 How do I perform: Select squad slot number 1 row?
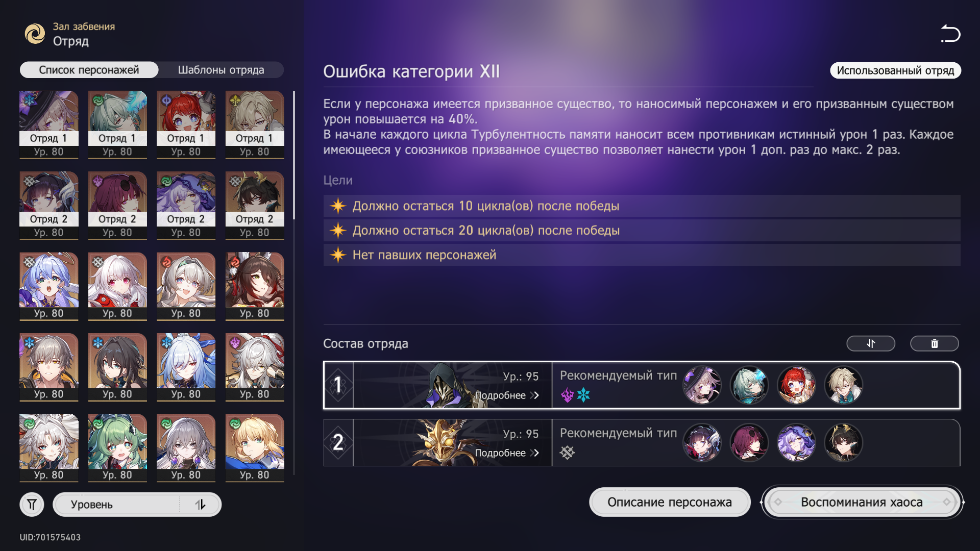pos(642,385)
